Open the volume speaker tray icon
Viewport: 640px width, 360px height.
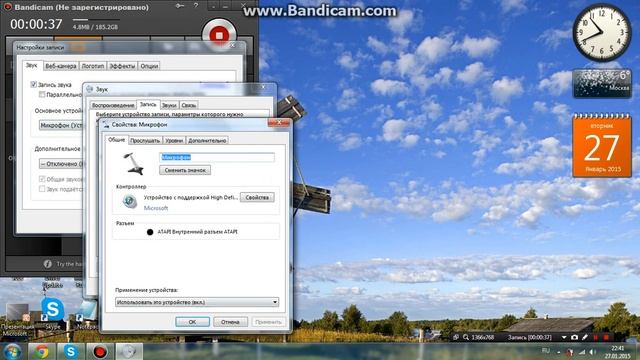coord(592,351)
